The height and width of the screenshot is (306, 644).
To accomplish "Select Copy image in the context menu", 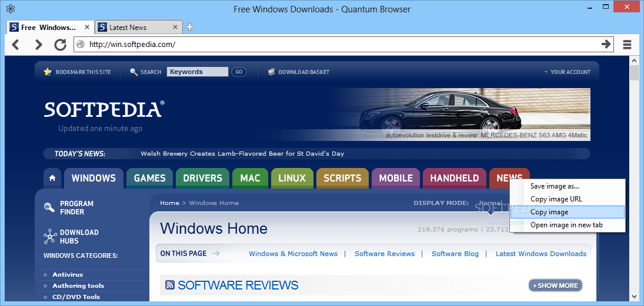I will (568, 212).
